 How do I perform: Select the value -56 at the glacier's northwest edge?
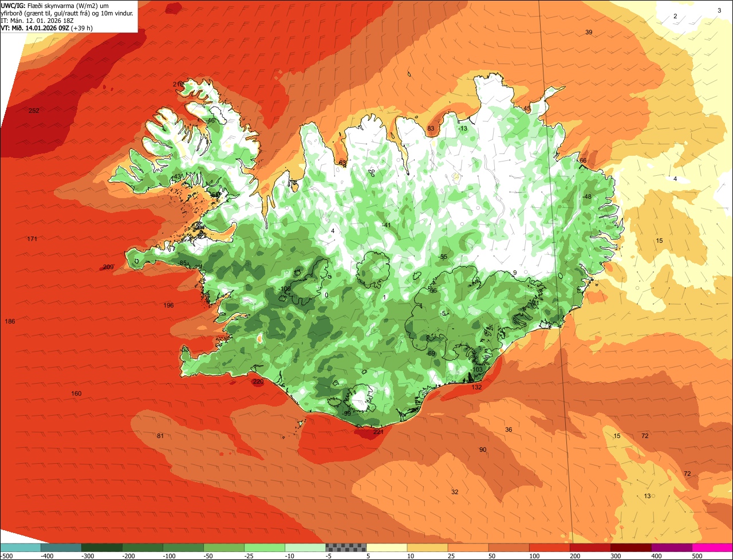click(433, 290)
